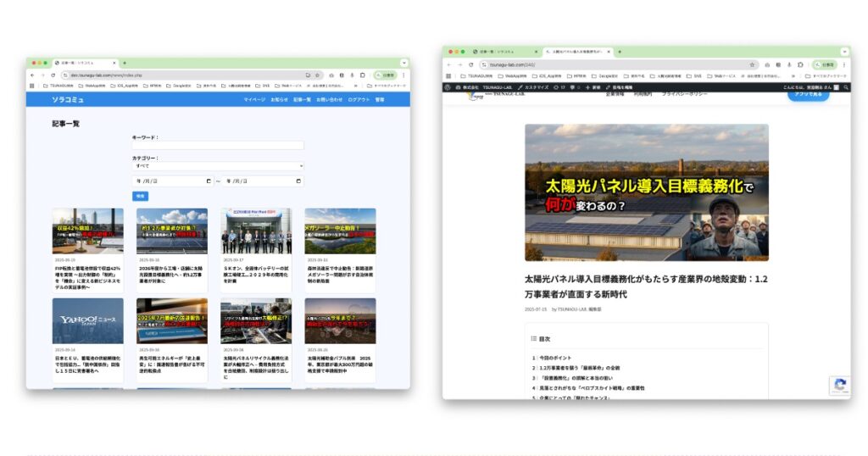
Task: Click into the キーワード input field
Action: pyautogui.click(x=217, y=145)
